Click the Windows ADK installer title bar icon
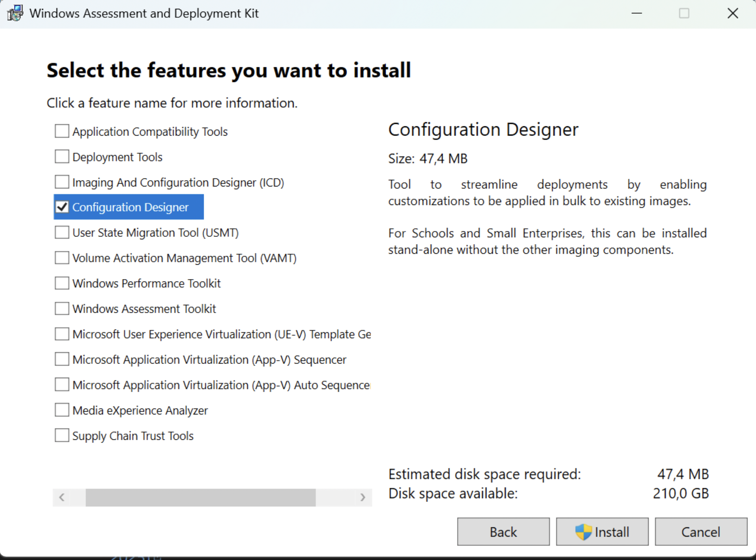This screenshot has width=756, height=560. [15, 13]
